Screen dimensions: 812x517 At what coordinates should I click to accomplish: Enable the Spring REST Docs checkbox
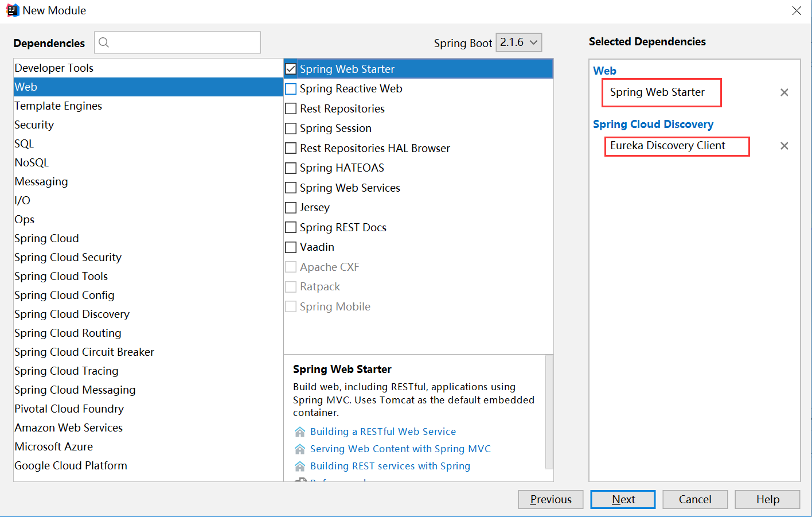coord(291,227)
